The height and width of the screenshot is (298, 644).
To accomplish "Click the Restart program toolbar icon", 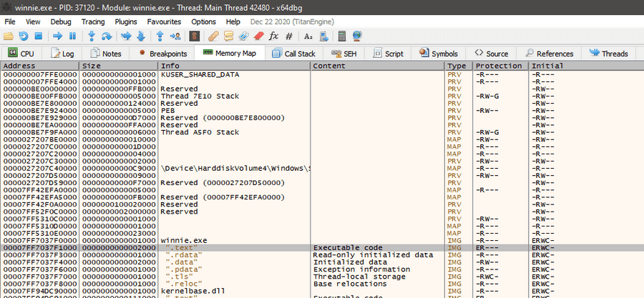I will tap(24, 36).
